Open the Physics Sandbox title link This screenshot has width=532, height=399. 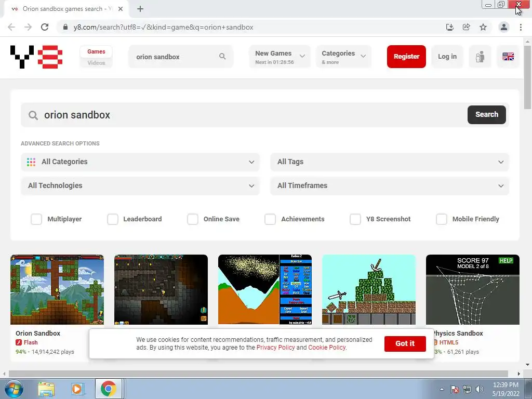(x=458, y=333)
